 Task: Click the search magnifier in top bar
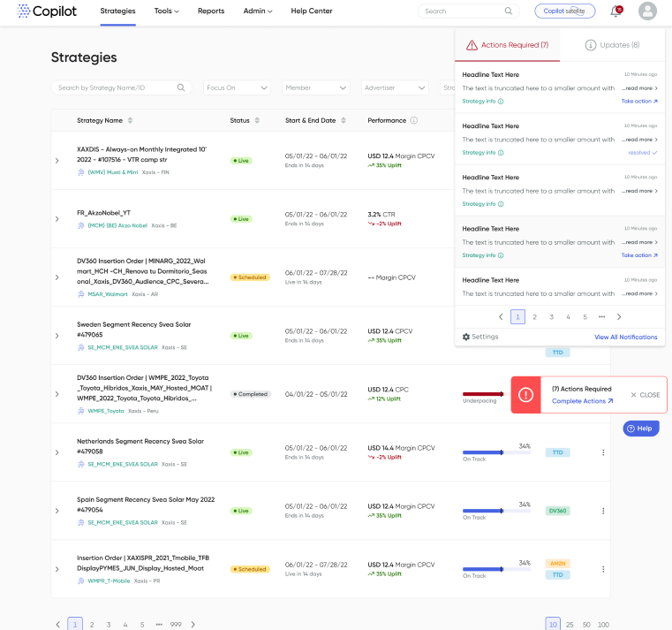[x=509, y=11]
